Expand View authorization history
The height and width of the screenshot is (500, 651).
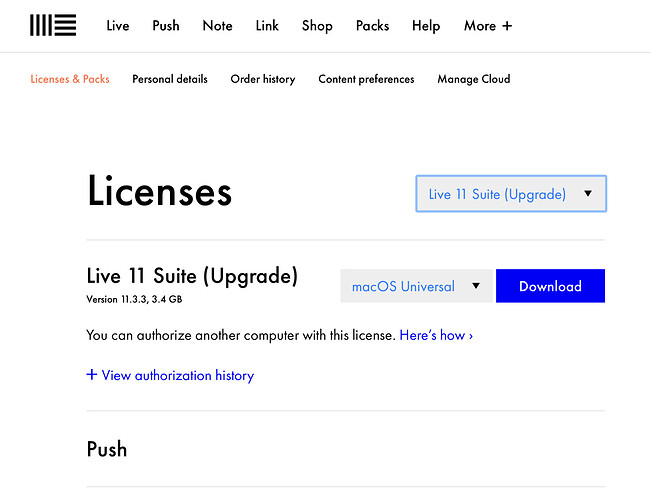170,375
